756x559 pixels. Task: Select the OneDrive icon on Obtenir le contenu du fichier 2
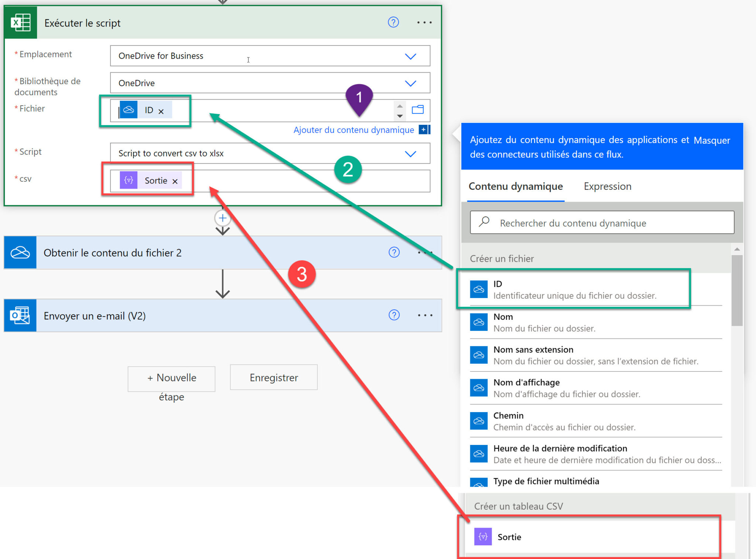point(20,253)
